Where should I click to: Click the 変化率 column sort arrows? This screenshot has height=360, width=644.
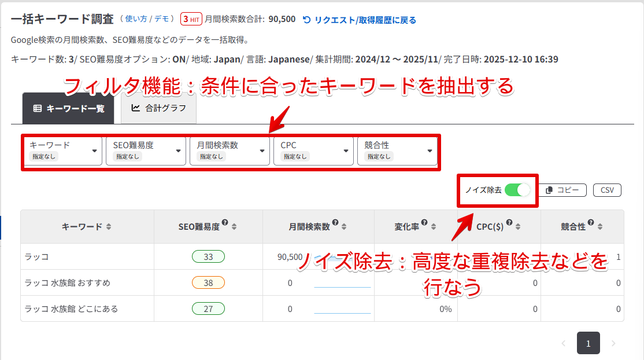[434, 227]
